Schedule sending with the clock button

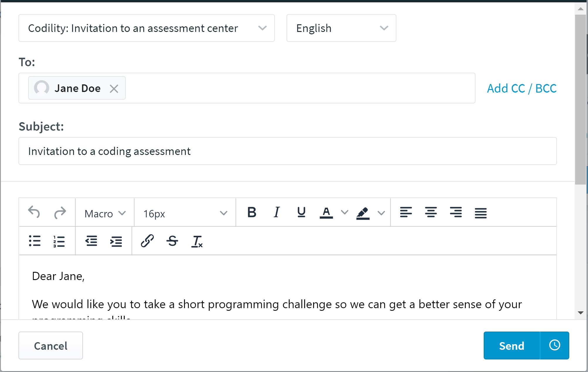pos(555,345)
